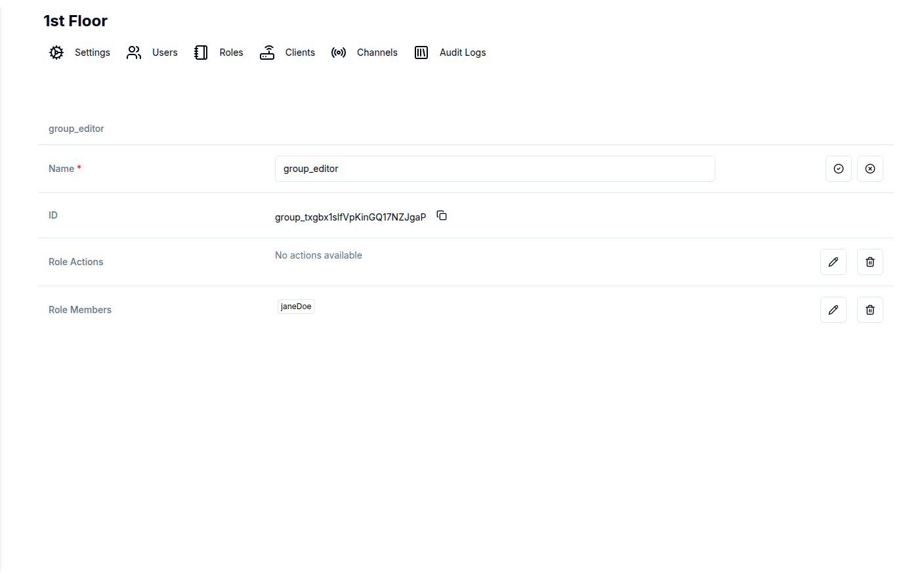Click the Users people icon
Image resolution: width=924 pixels, height=575 pixels.
point(134,53)
